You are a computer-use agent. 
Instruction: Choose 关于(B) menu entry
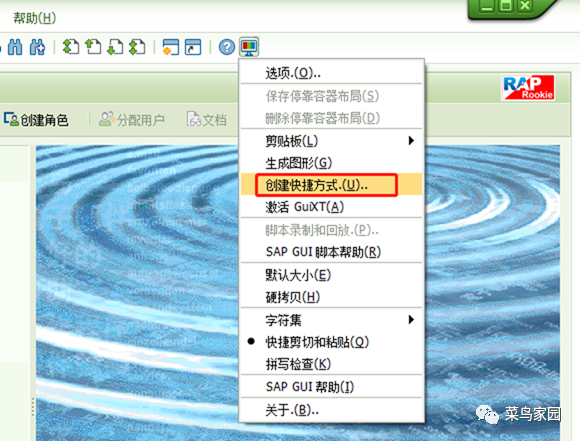[x=331, y=410]
